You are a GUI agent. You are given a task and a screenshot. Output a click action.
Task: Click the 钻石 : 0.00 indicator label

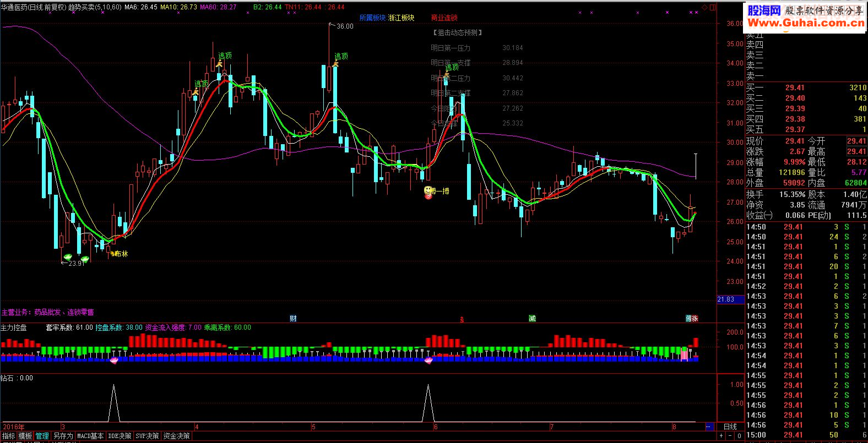[x=17, y=378]
